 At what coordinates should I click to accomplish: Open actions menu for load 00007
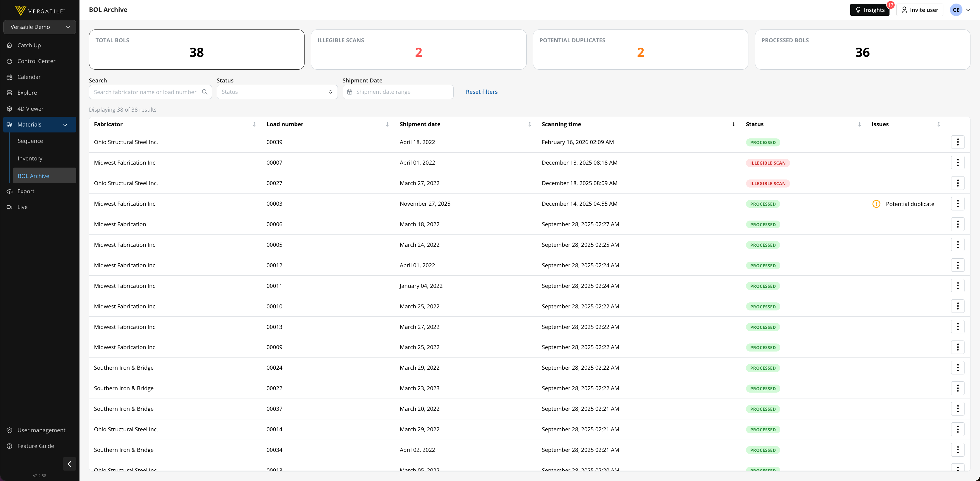pyautogui.click(x=958, y=163)
